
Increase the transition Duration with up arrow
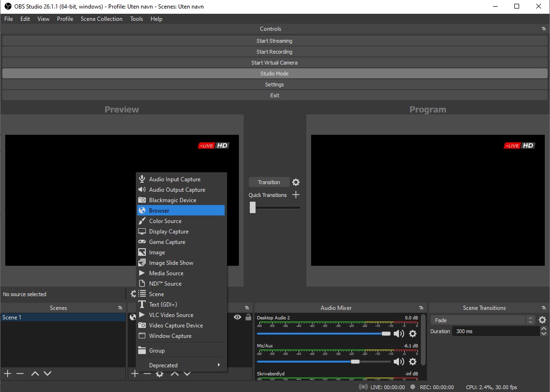[544, 328]
